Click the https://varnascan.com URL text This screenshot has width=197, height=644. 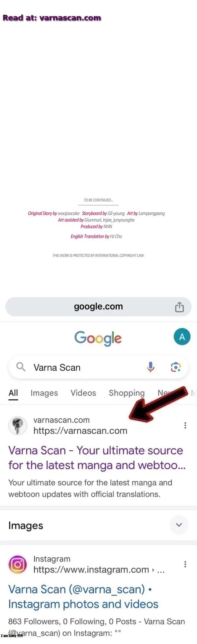(x=80, y=431)
